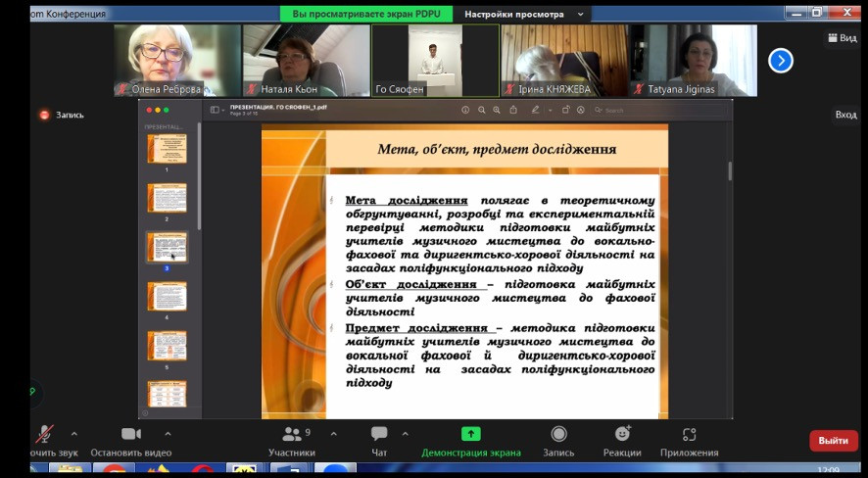Click the red close dot of PDF window
The image size is (868, 478).
[x=149, y=110]
